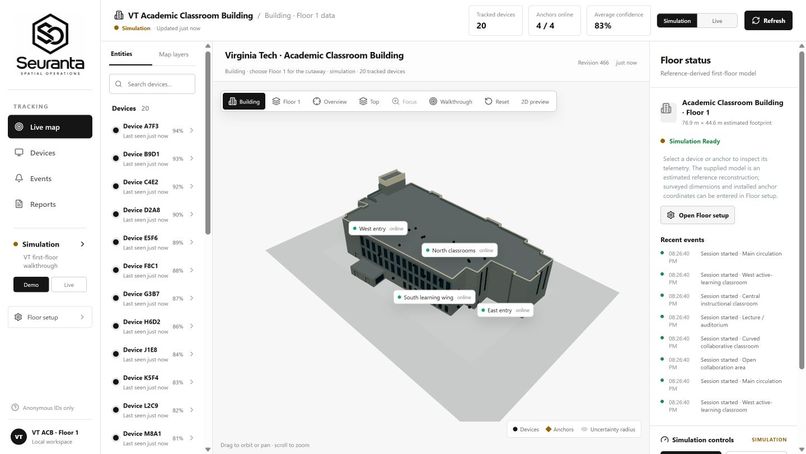This screenshot has height=454, width=806.
Task: Click the building icon beside the title
Action: coord(119,15)
